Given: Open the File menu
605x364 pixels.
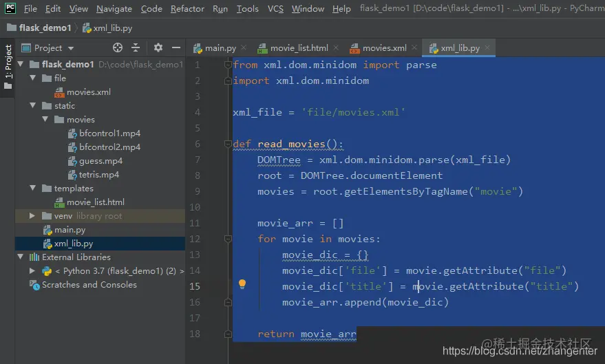Looking at the screenshot, I should click(x=30, y=8).
